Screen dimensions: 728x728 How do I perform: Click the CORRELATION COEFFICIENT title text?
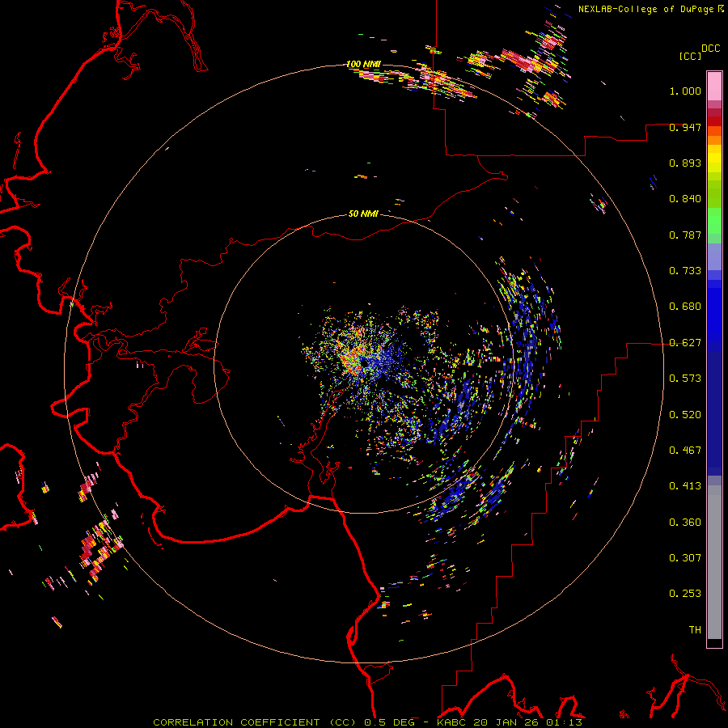[x=237, y=722]
